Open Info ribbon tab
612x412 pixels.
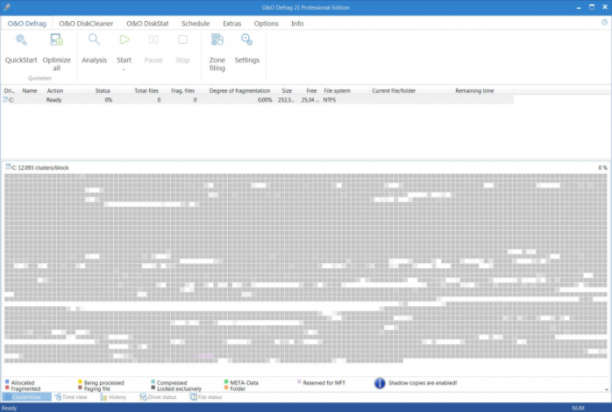[x=297, y=23]
